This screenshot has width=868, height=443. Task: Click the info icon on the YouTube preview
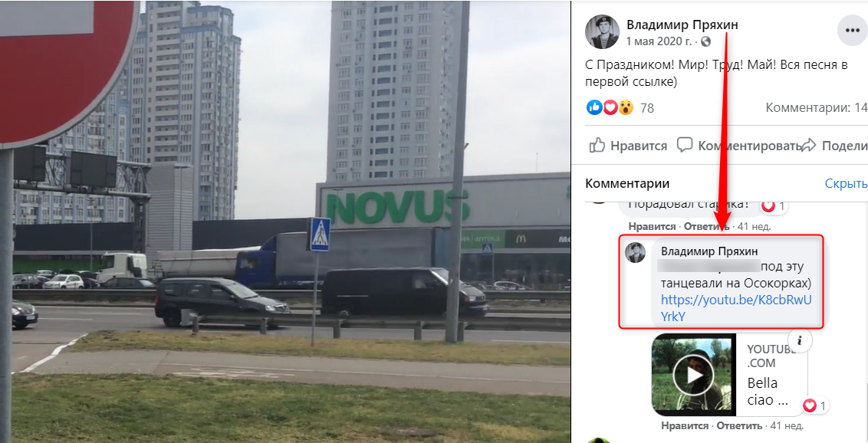click(800, 343)
